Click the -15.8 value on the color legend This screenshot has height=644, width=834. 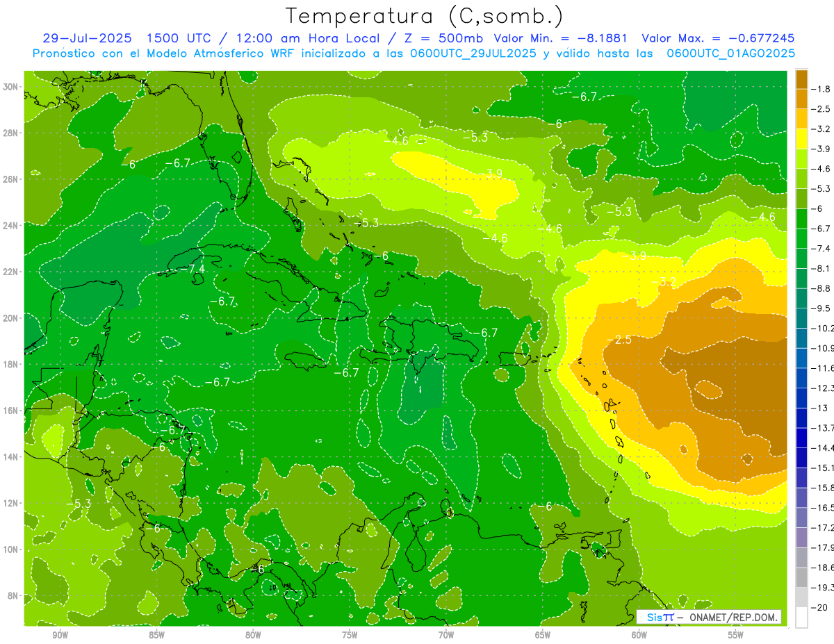coord(823,488)
